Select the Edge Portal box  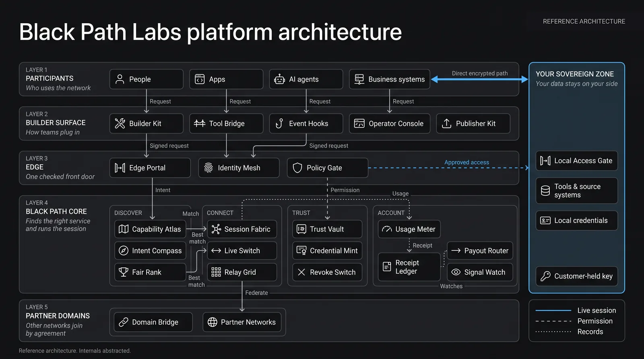tap(150, 168)
